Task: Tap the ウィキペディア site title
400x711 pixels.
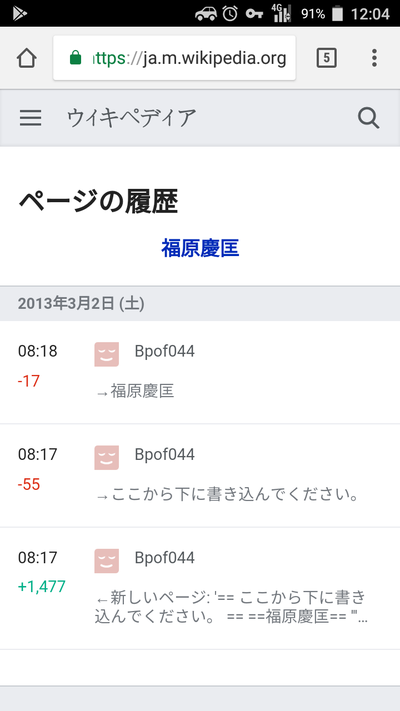Action: click(x=132, y=118)
